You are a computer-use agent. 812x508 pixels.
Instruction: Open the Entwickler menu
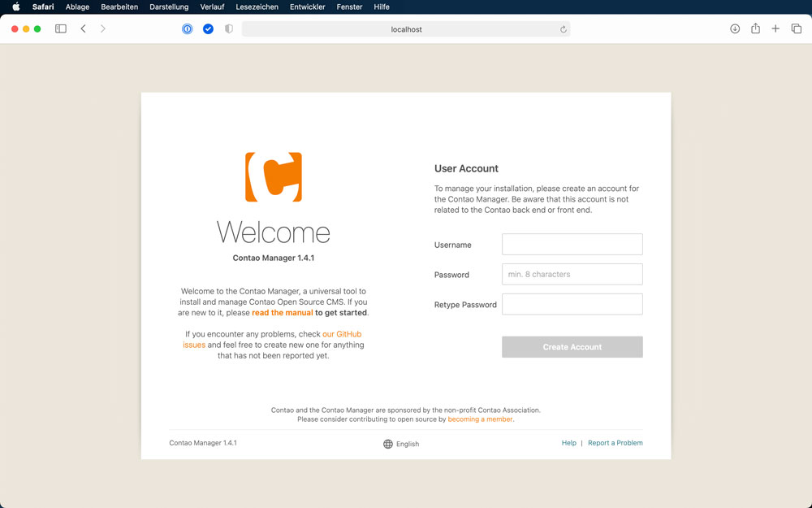(308, 7)
